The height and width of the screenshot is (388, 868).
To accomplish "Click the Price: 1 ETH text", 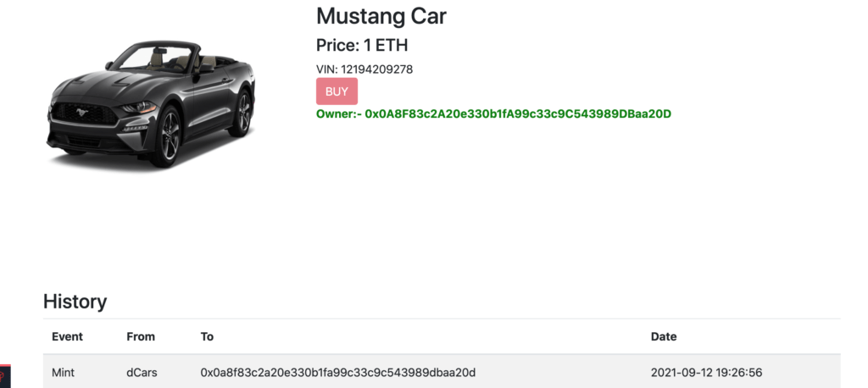I will pyautogui.click(x=362, y=46).
